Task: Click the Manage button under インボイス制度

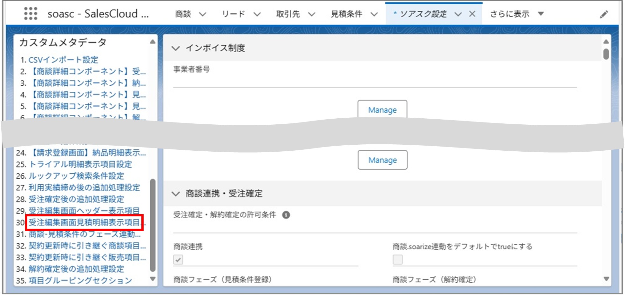Action: [382, 110]
